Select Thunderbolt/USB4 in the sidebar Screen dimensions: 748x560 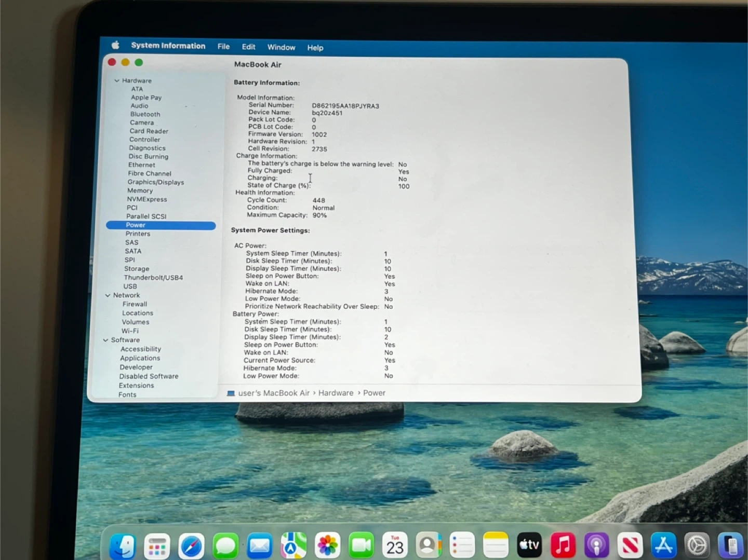(153, 278)
